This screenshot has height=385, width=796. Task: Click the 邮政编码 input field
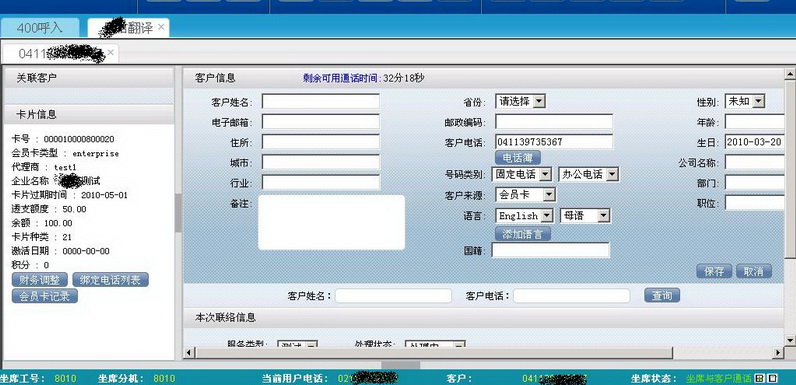(x=554, y=122)
